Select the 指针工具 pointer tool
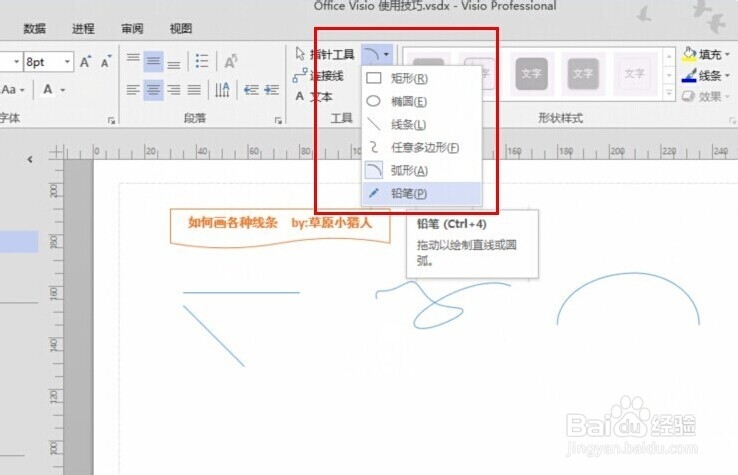 [x=325, y=55]
